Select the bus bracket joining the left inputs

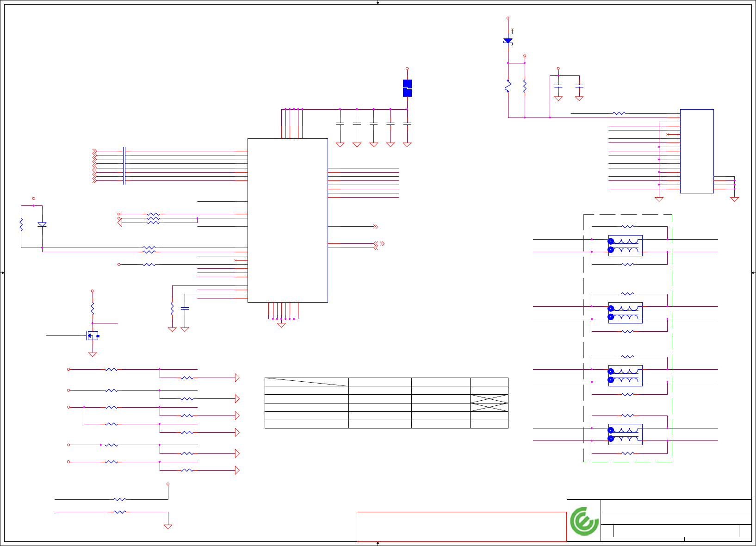pos(124,166)
